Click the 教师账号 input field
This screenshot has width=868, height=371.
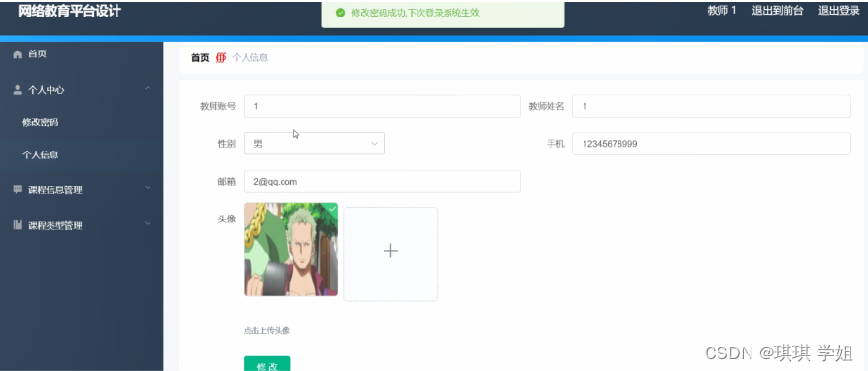(382, 106)
